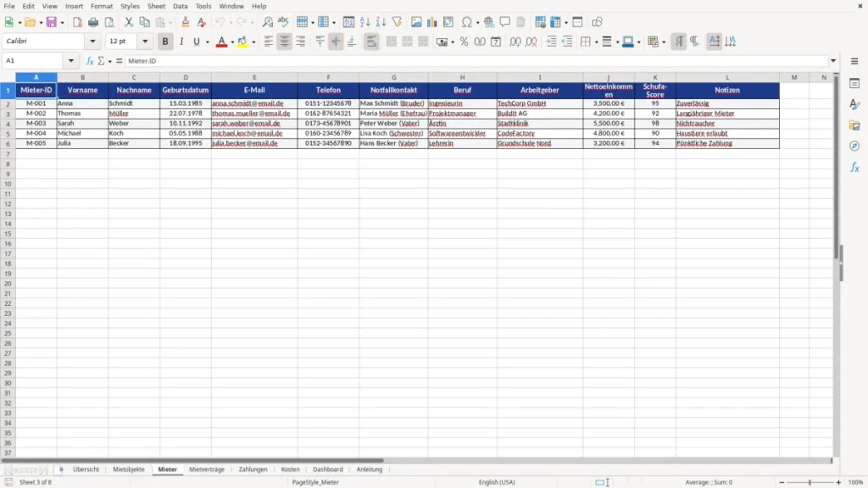This screenshot has width=868, height=488.
Task: Select column D header
Action: tap(186, 77)
